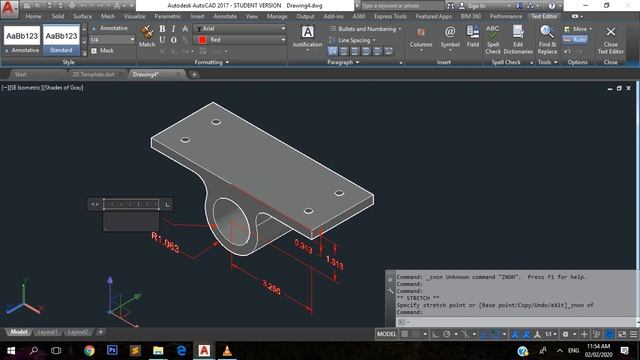Expand the Paragraph panel
Viewport: 640px width, 360px height.
[x=343, y=62]
